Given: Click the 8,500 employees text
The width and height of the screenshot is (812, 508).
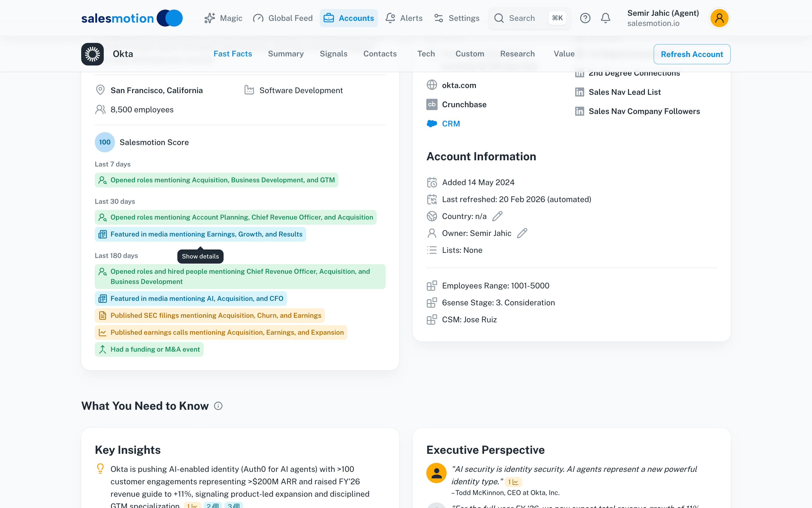Looking at the screenshot, I should coord(142,110).
